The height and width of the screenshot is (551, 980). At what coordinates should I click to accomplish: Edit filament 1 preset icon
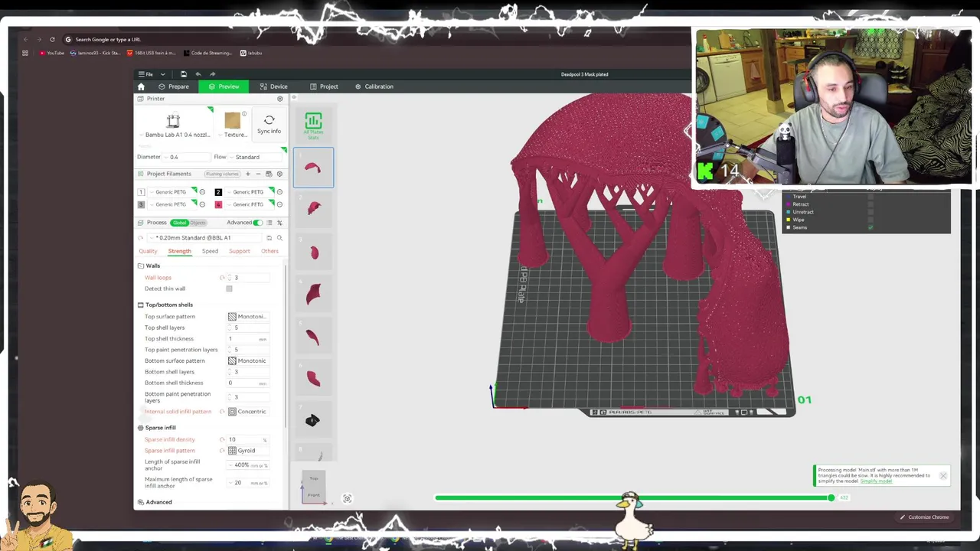[202, 192]
